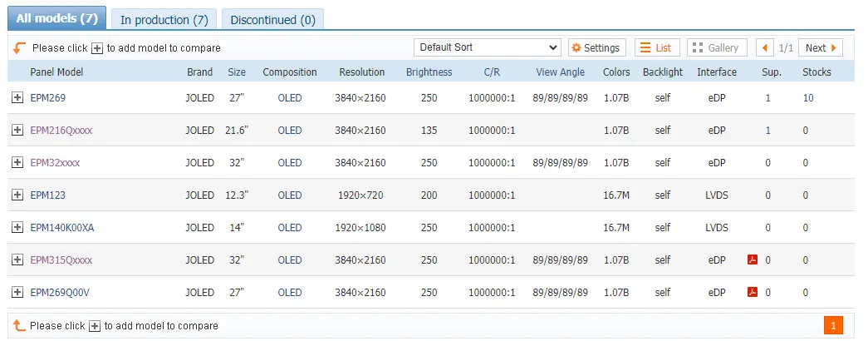Click Resolution column header
868x341 pixels.
(x=362, y=72)
